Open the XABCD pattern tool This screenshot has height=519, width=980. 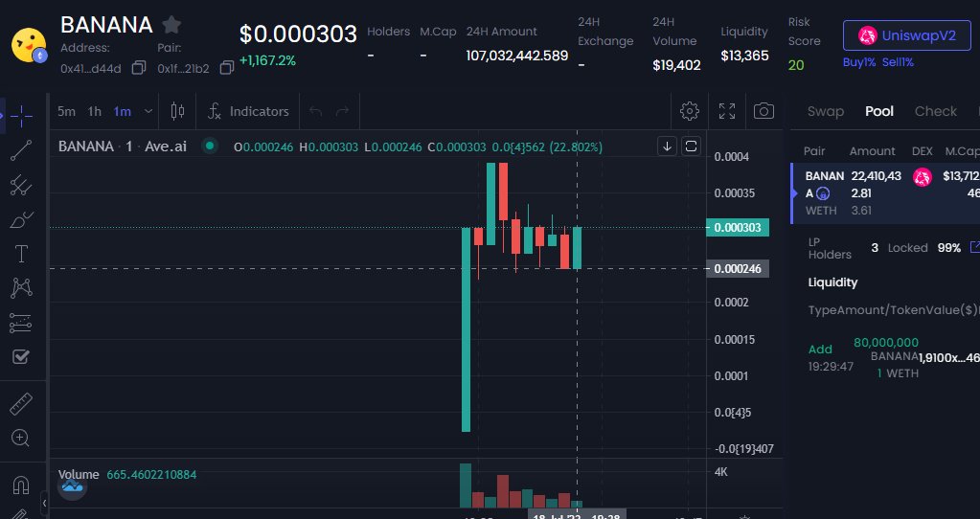click(21, 288)
